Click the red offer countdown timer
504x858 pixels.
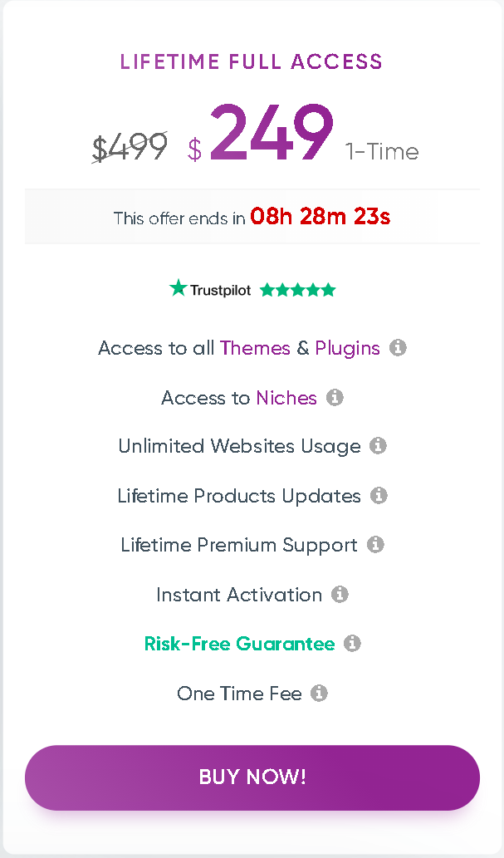320,218
